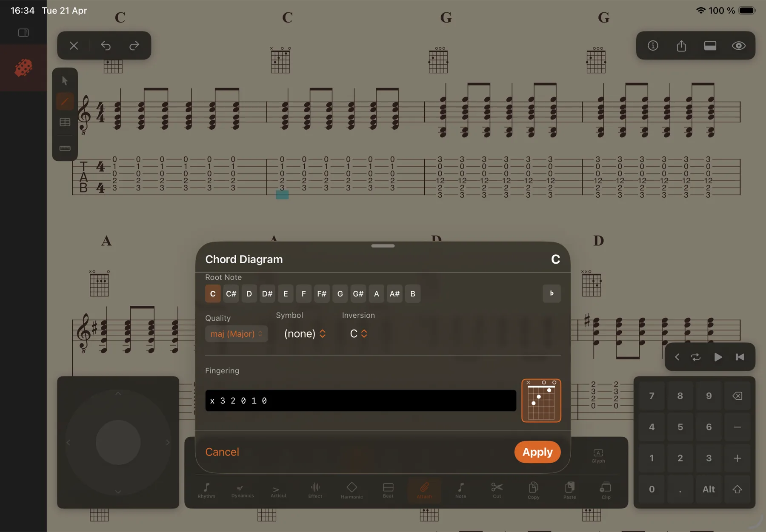Select root note G
The width and height of the screenshot is (766, 532).
[x=340, y=294]
